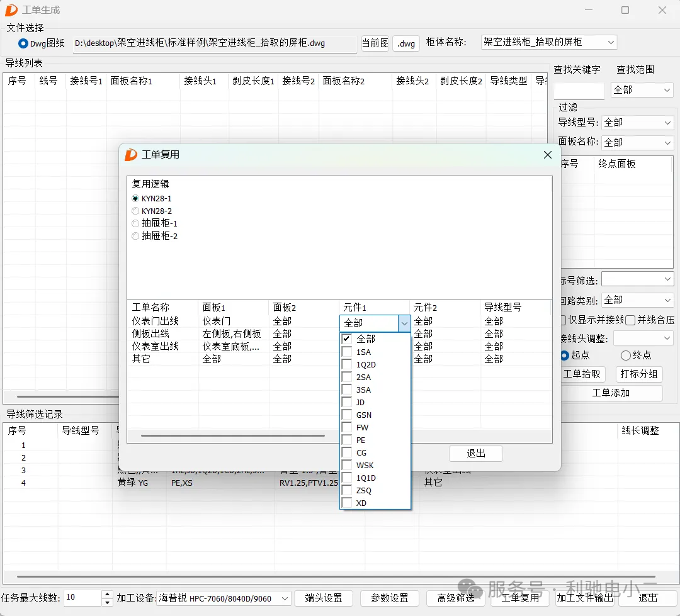Open the 标号筛选 dropdown
Image resolution: width=680 pixels, height=616 pixels.
click(637, 279)
